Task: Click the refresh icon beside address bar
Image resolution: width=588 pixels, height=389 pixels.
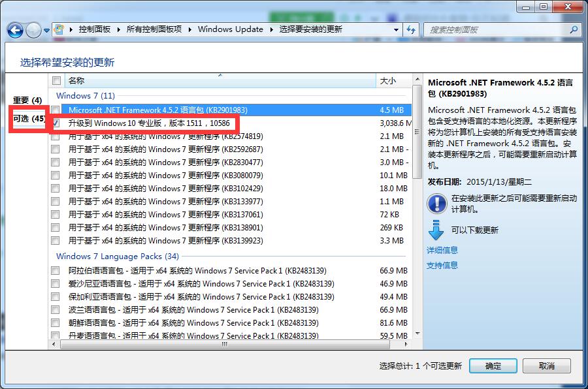Action: 412,29
